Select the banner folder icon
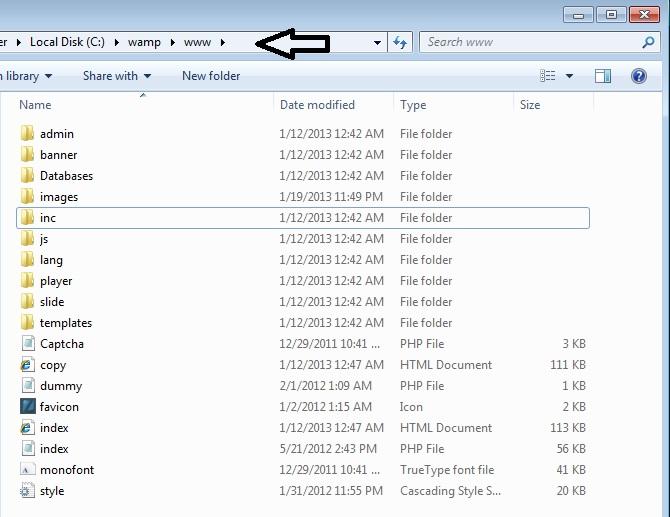 tap(27, 155)
